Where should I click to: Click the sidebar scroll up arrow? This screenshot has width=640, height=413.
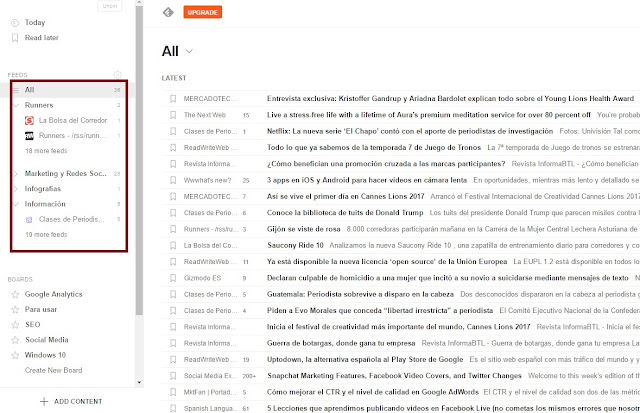point(139,2)
